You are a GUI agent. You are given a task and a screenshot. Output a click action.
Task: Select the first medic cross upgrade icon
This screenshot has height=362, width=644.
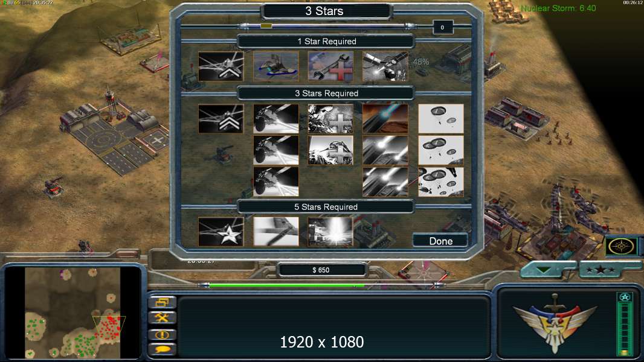tap(330, 118)
